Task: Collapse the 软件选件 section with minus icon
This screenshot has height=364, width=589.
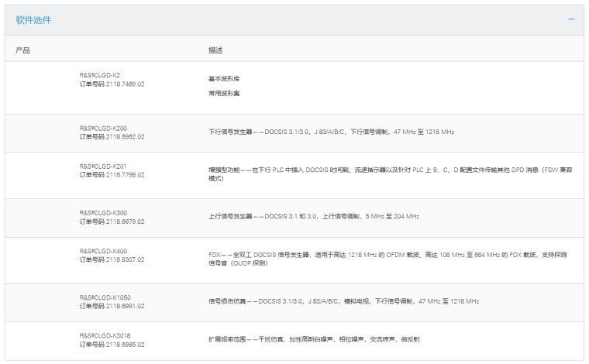Action: (571, 19)
